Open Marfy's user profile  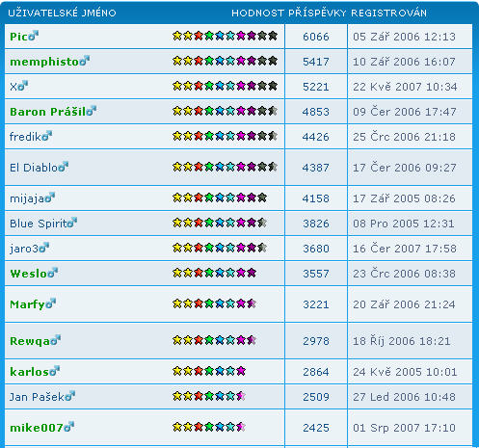tap(28, 304)
